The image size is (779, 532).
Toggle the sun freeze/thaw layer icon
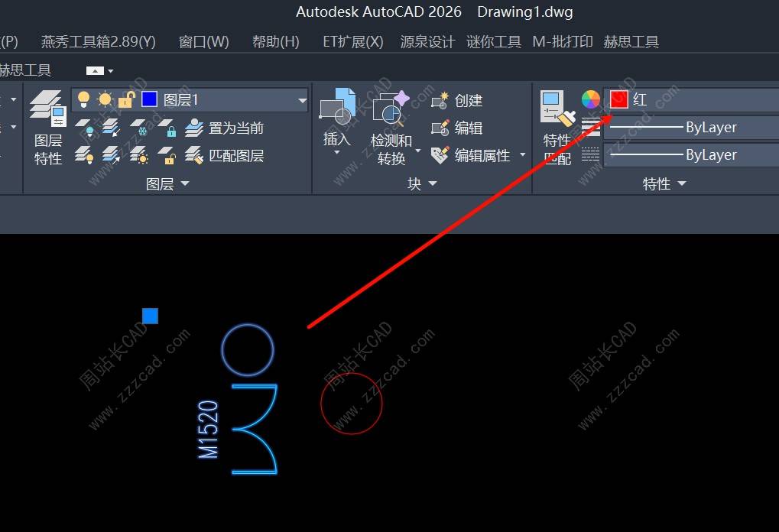coord(105,99)
